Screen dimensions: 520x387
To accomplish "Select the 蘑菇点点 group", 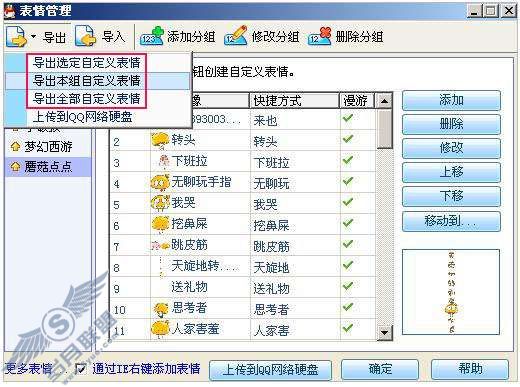I will click(x=48, y=167).
